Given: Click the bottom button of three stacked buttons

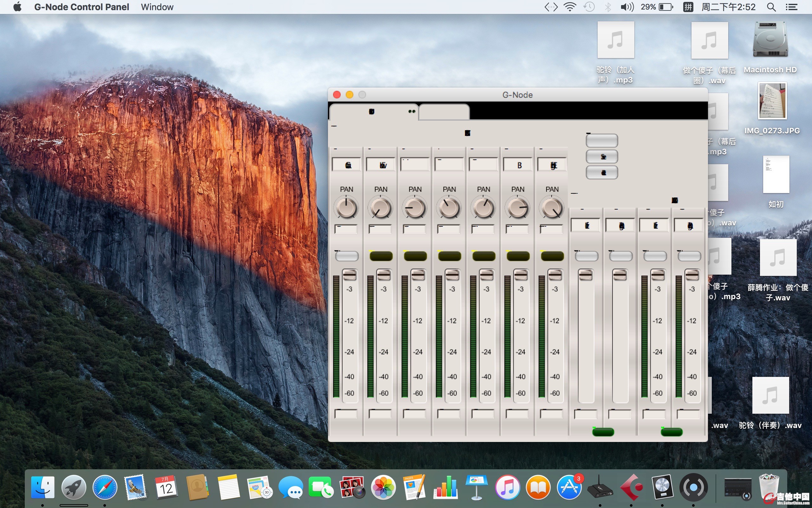Looking at the screenshot, I should (602, 173).
